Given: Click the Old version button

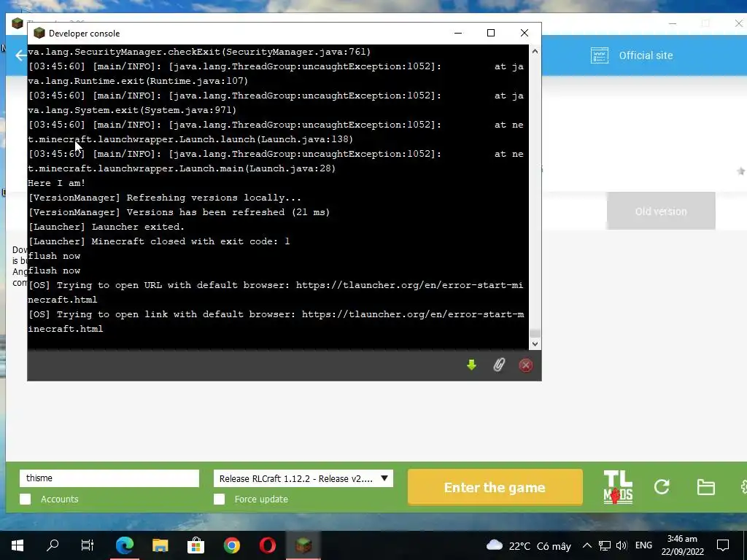Looking at the screenshot, I should tap(661, 211).
